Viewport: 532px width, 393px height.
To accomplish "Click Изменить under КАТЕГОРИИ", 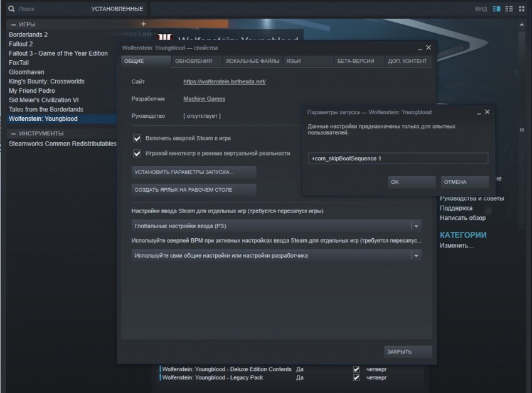I will point(456,246).
